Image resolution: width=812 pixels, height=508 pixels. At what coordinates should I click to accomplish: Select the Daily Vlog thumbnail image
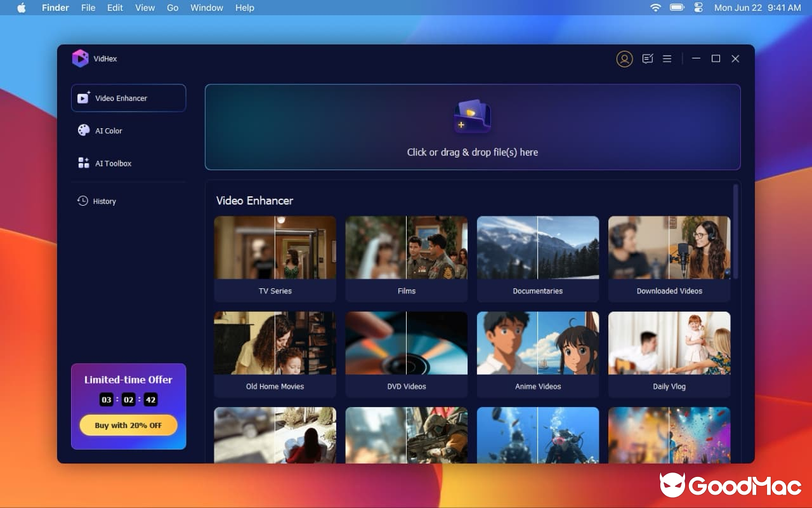click(x=669, y=343)
